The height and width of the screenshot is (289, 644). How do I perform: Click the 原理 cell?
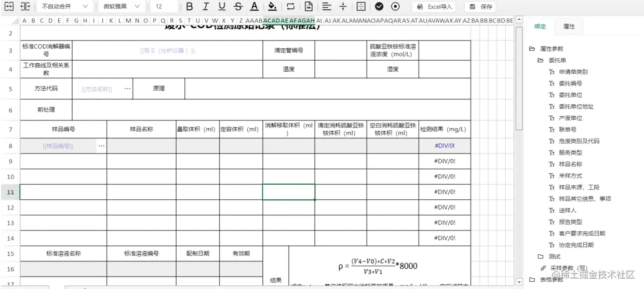[x=159, y=89]
